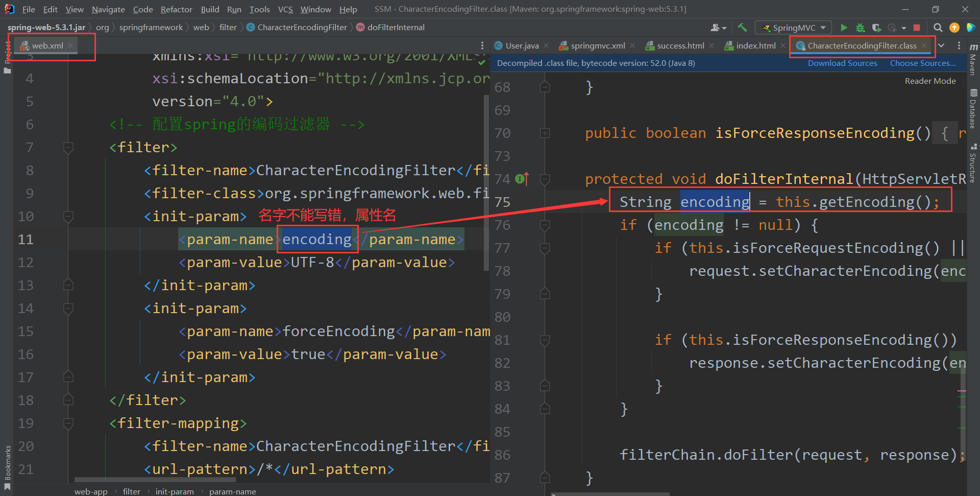Viewport: 980px width, 496px height.
Task: Switch to the User.java tab
Action: [522, 45]
